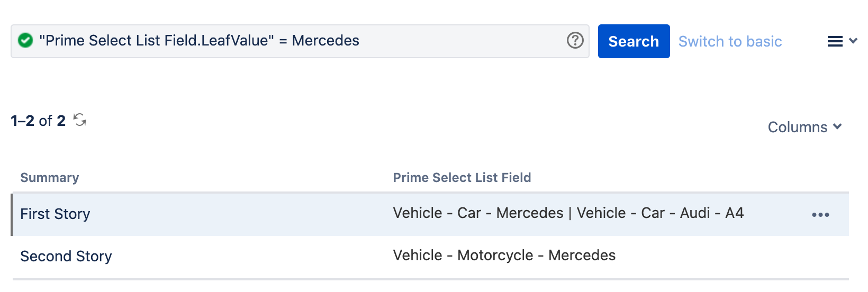Screen dimensions: 868x292
Task: Click the "Prime Select List Field.LeafValue" query text
Action: 157,41
